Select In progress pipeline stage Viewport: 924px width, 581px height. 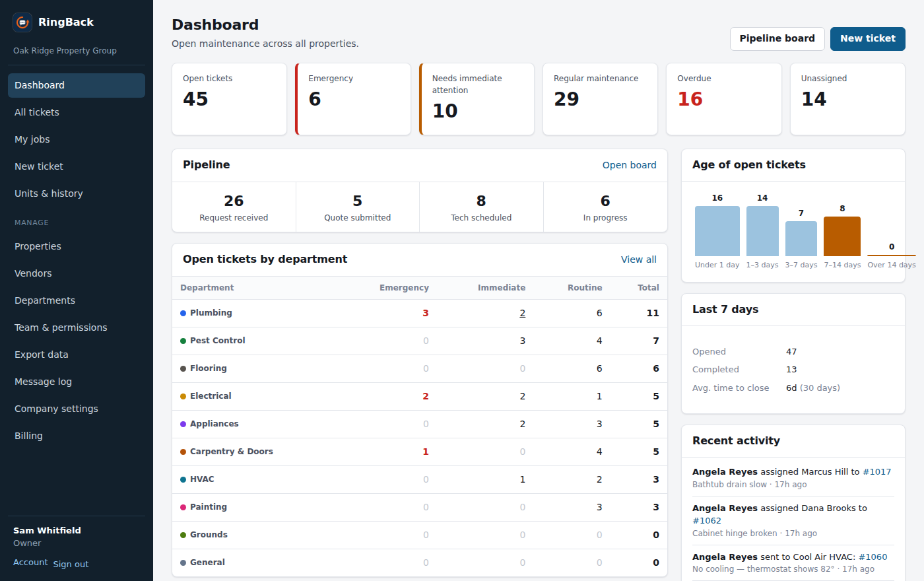pyautogui.click(x=605, y=207)
